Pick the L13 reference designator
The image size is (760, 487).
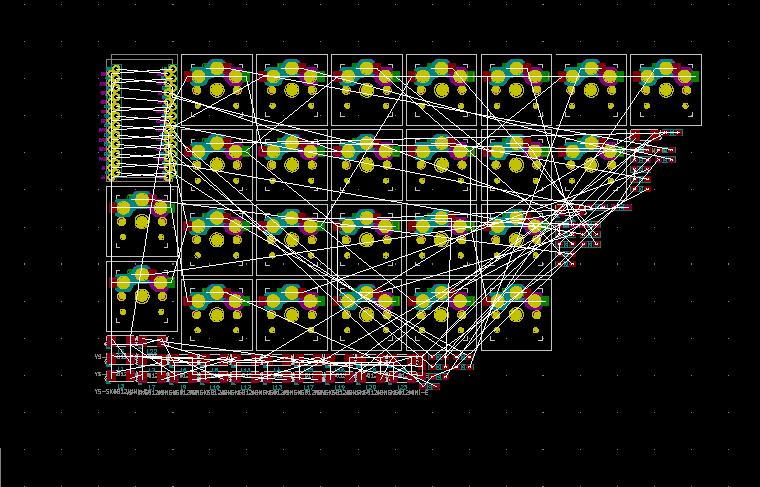click(277, 387)
